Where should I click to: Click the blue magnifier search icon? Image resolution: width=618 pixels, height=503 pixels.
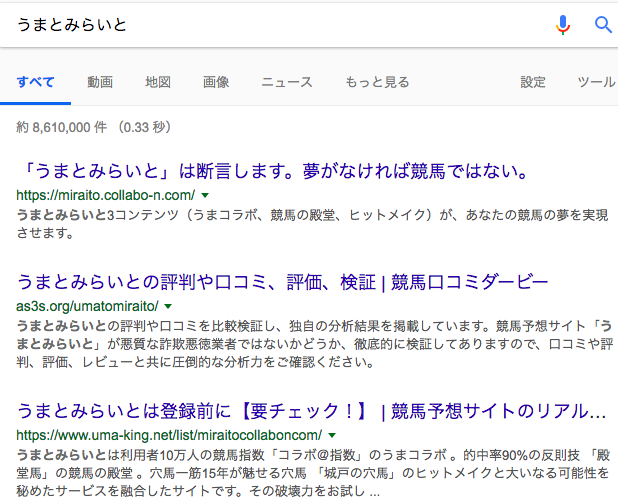point(603,25)
